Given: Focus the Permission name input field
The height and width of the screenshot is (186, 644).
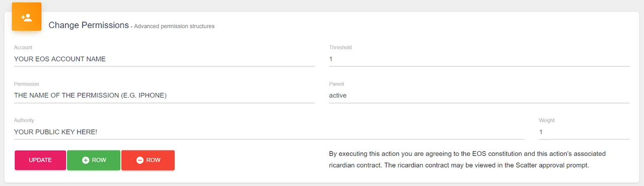Looking at the screenshot, I should (165, 96).
